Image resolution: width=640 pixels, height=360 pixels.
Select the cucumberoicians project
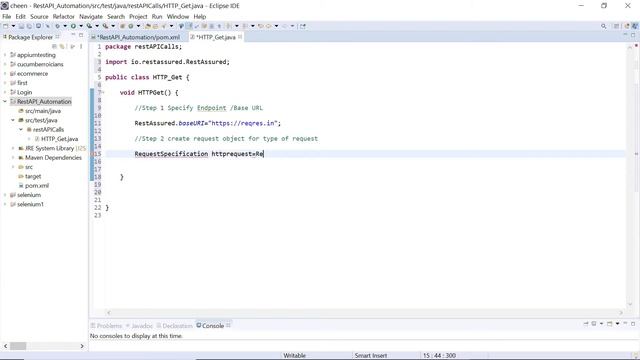point(40,64)
